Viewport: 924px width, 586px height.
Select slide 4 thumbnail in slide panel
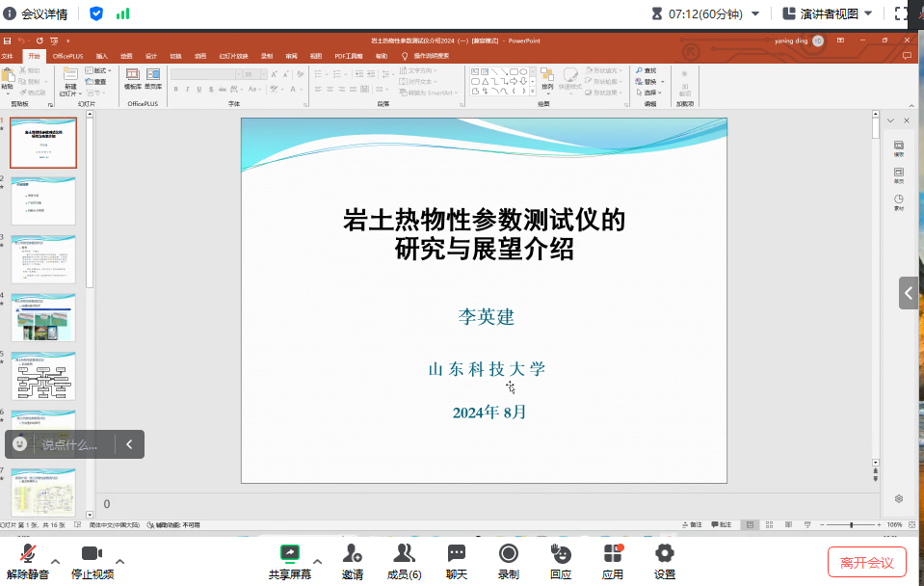pyautogui.click(x=43, y=317)
